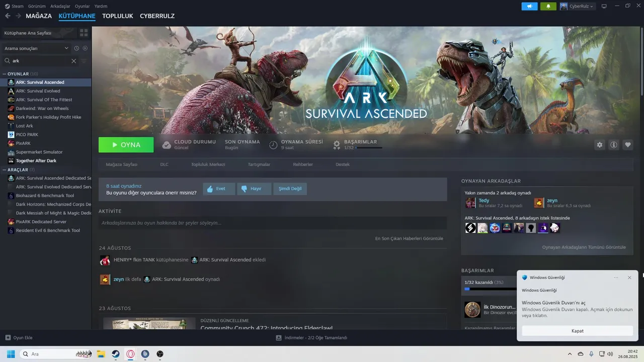Viewport: 644px width, 362px height.
Task: Open the Rehberler section
Action: pos(303,164)
